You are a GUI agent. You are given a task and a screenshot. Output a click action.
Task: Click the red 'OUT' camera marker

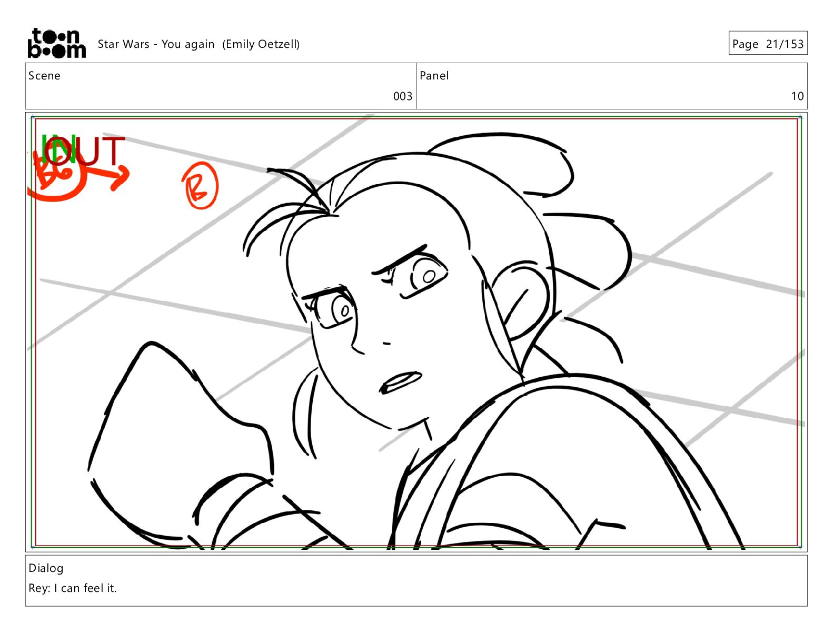coord(86,150)
